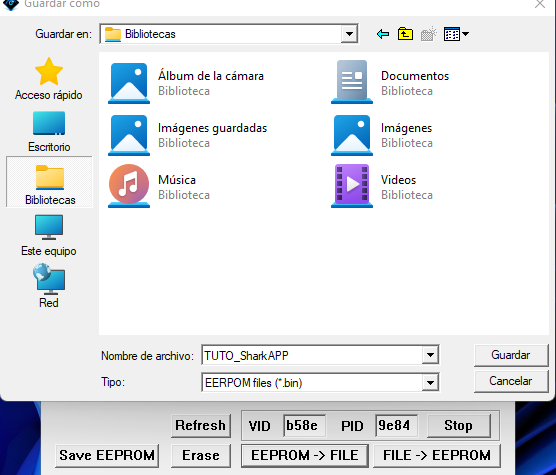Expand the Guardar en location dropdown
556x475 pixels.
coord(349,34)
